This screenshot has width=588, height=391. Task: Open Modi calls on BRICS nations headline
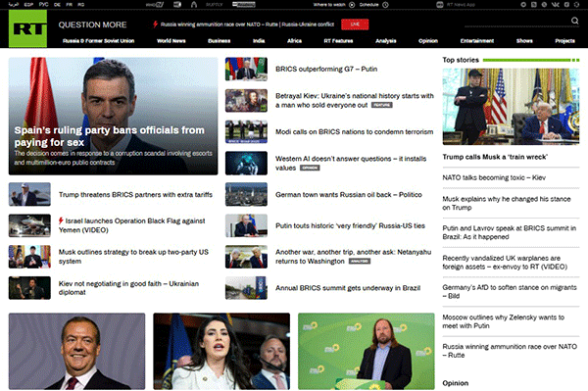[x=355, y=132]
